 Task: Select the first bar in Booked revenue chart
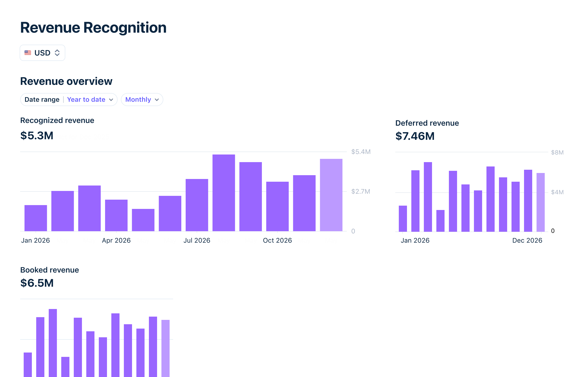click(x=27, y=364)
